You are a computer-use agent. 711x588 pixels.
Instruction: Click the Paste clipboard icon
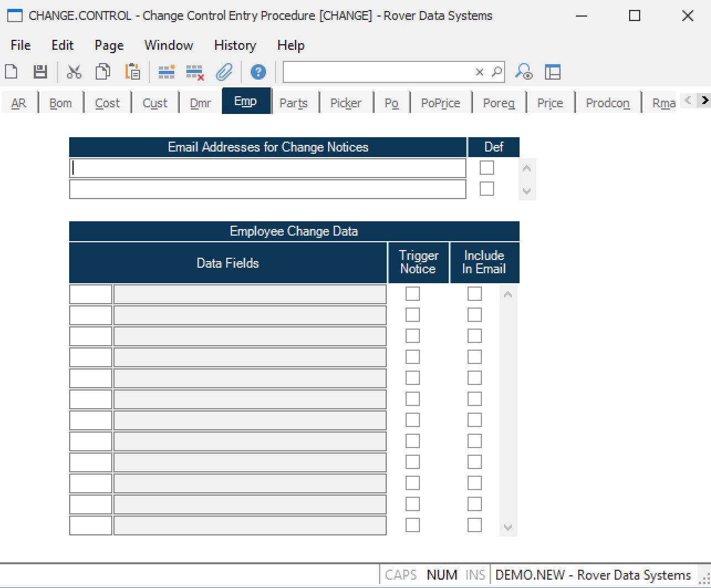[x=133, y=72]
